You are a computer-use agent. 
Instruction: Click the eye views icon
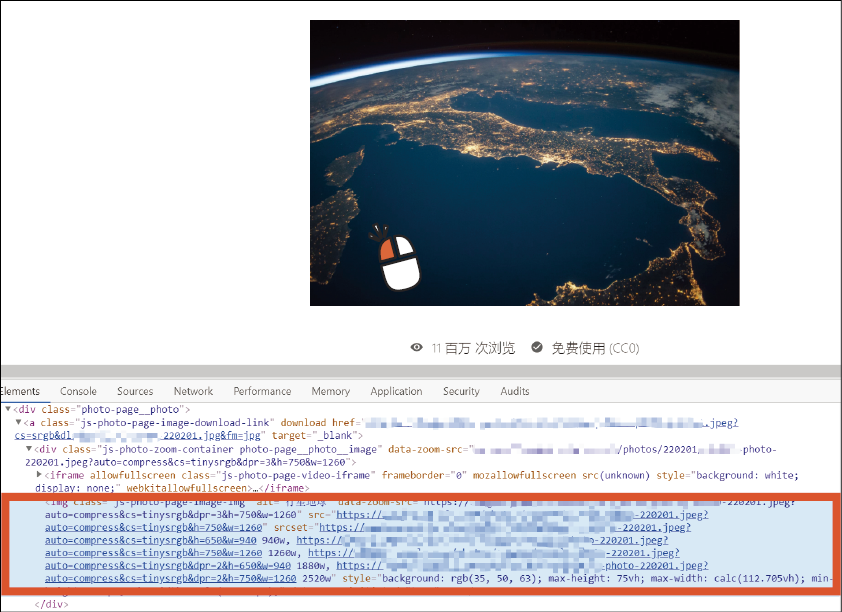point(417,348)
